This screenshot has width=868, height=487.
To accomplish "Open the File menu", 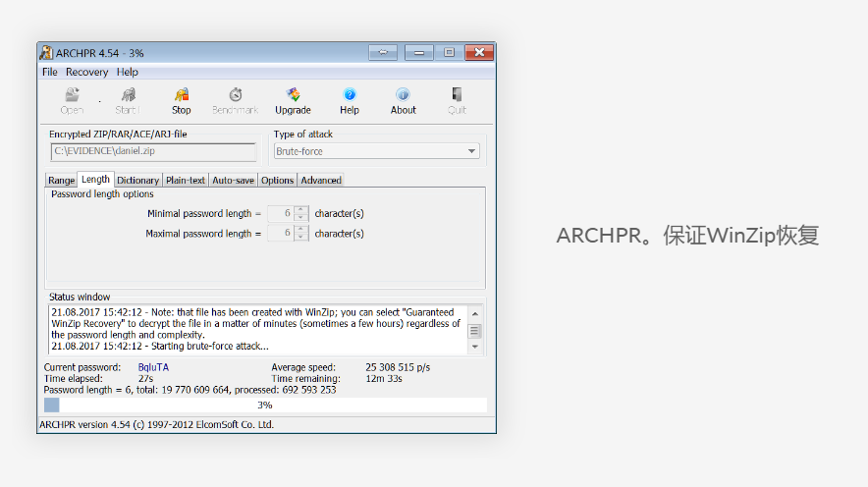I will [50, 72].
